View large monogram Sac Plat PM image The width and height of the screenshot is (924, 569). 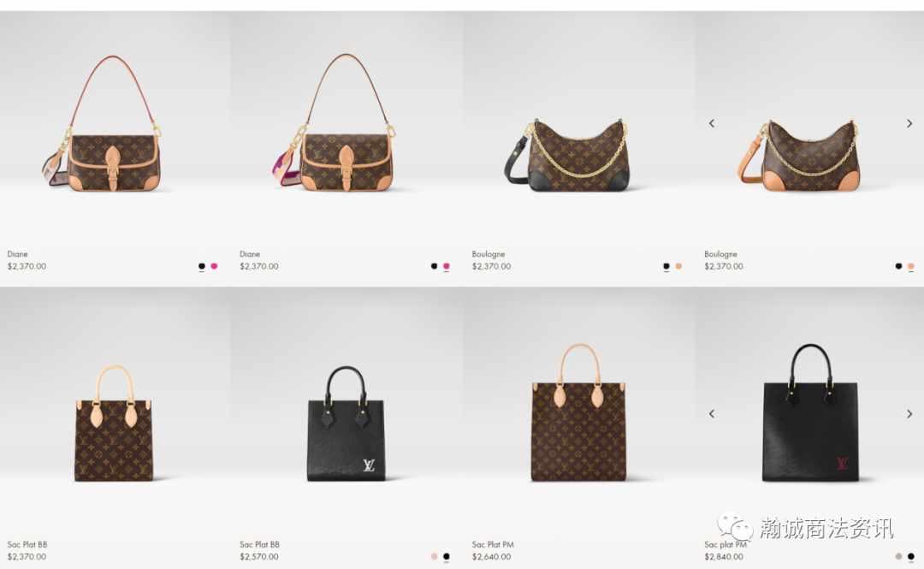click(578, 412)
